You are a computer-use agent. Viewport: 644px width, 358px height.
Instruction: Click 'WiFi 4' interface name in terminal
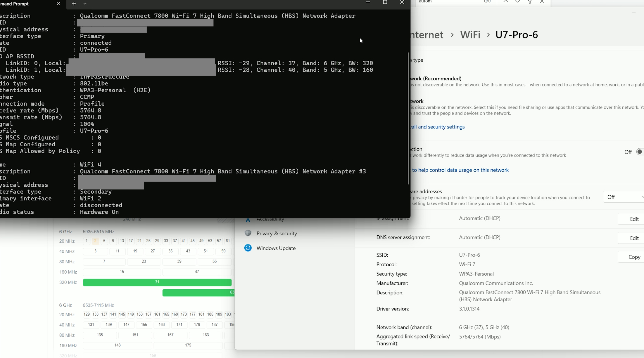(91, 165)
